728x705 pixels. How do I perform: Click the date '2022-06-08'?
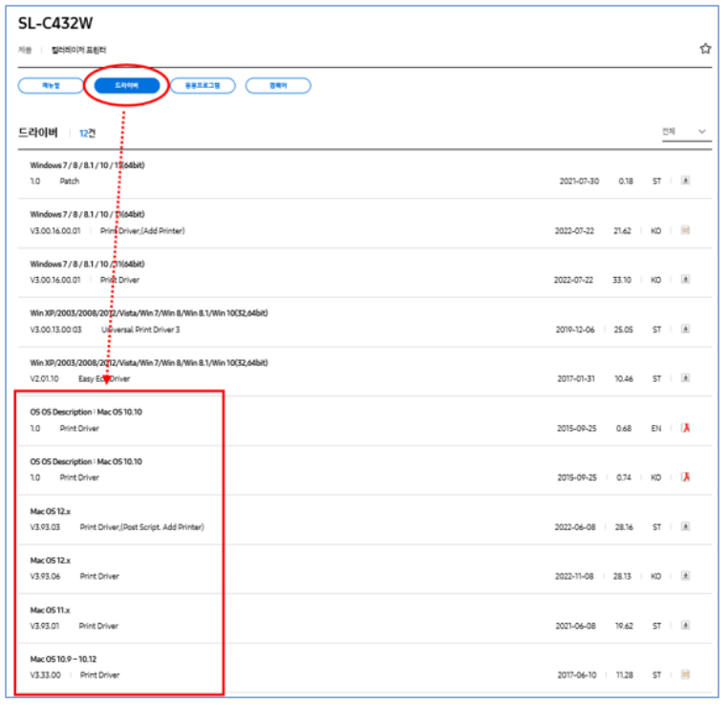pos(575,527)
